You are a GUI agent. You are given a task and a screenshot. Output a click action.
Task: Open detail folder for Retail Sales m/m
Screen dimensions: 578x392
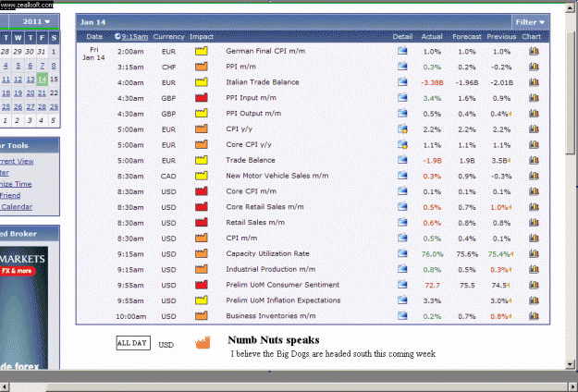coord(402,222)
